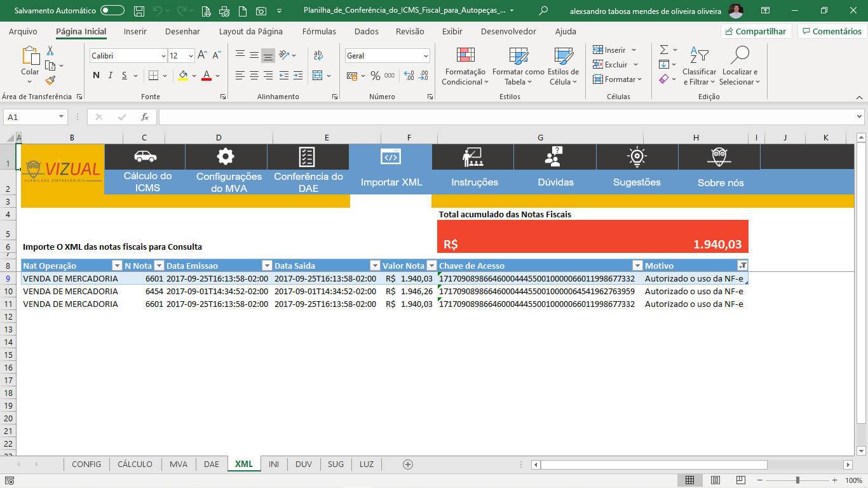The height and width of the screenshot is (488, 868).
Task: Click the Colar paste icon
Action: pyautogui.click(x=30, y=56)
